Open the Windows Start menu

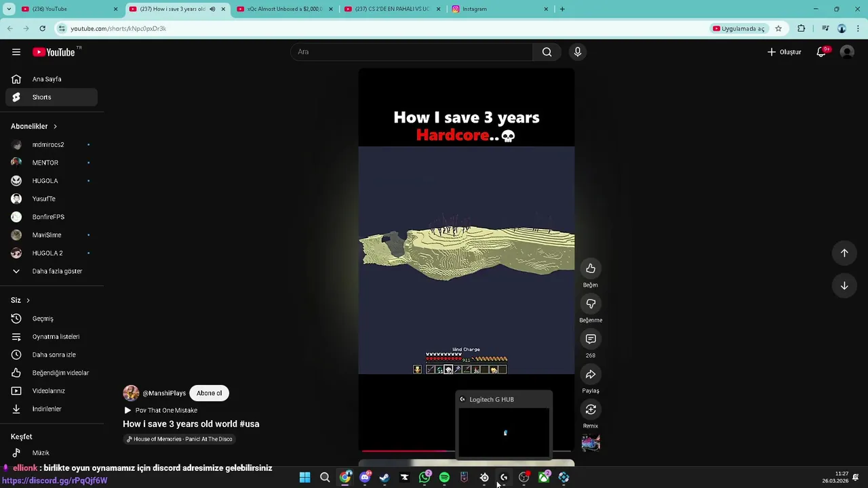click(x=305, y=478)
